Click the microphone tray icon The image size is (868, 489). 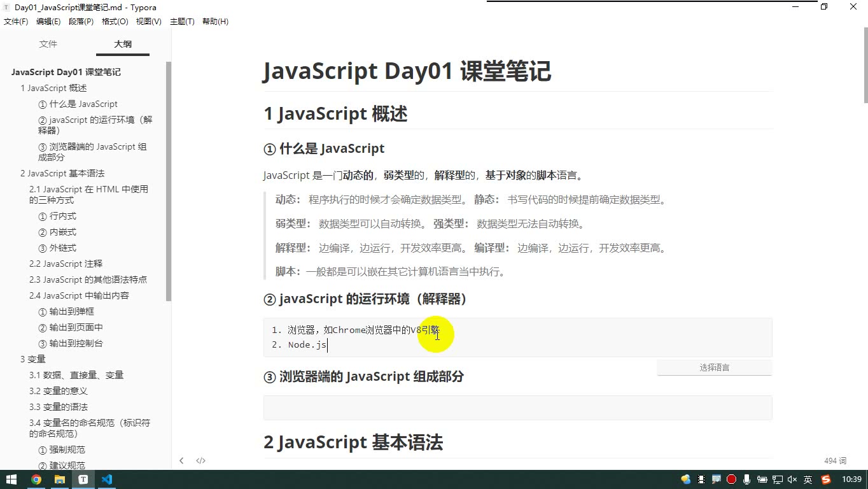coord(747,479)
